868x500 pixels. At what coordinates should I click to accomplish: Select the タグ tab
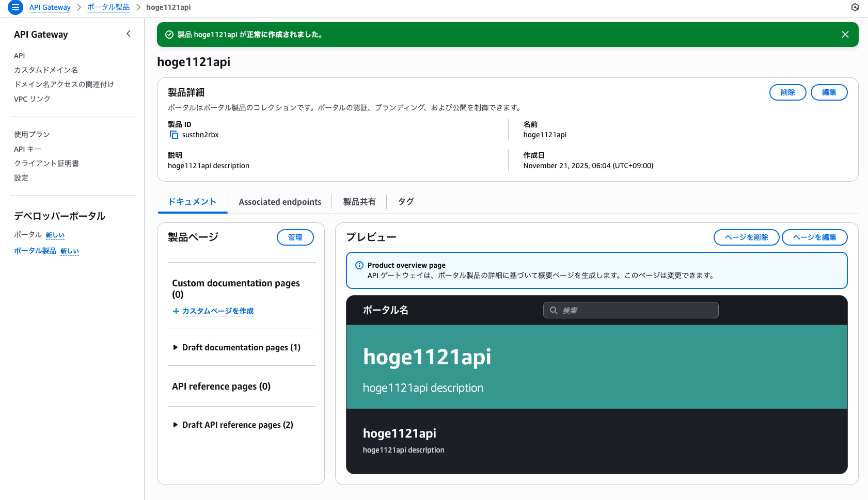(406, 202)
